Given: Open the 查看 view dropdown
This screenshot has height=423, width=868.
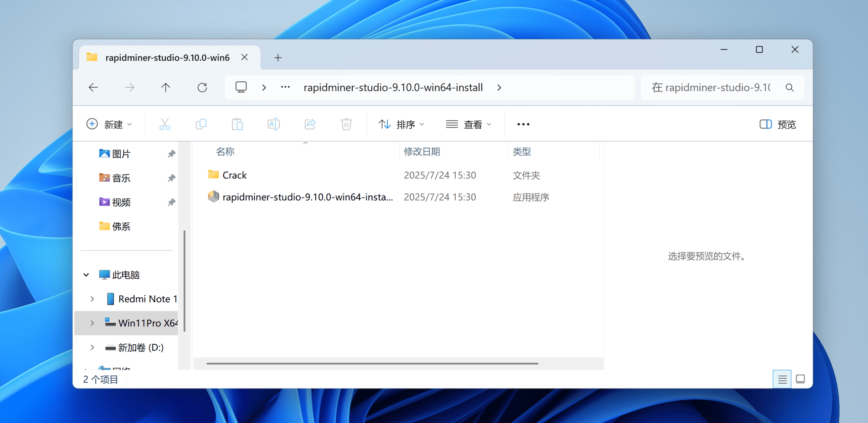Looking at the screenshot, I should point(469,124).
